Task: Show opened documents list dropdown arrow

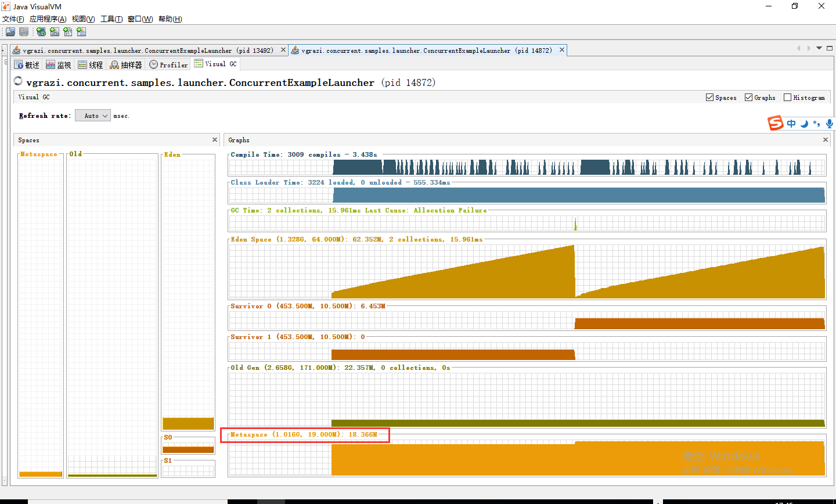Action: coord(819,48)
